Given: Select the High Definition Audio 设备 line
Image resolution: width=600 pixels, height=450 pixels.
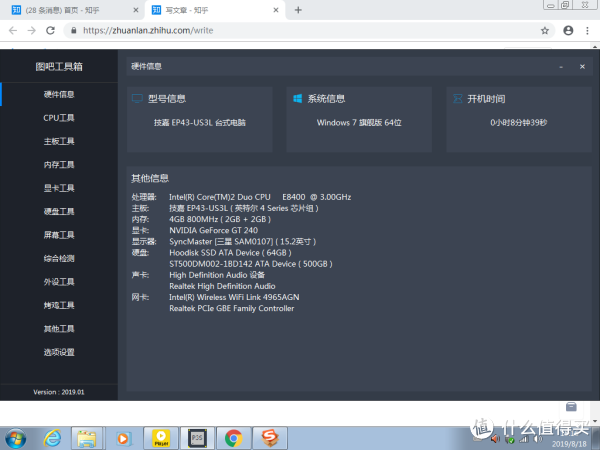Looking at the screenshot, I should (217, 275).
